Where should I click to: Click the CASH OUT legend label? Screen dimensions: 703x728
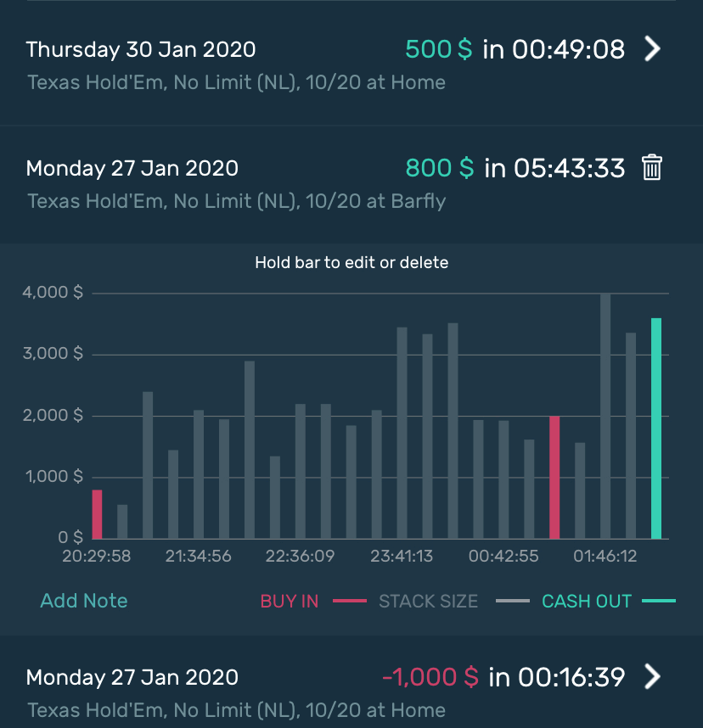pyautogui.click(x=587, y=602)
